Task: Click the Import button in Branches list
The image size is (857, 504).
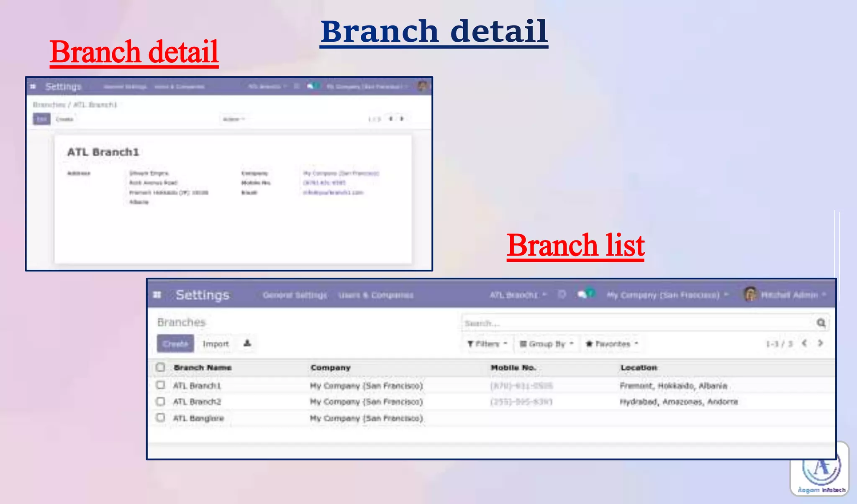Action: click(x=216, y=344)
